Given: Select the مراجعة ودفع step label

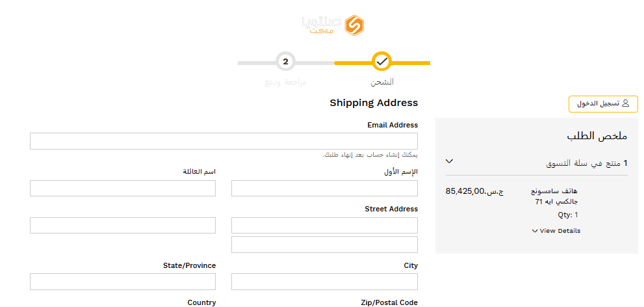Looking at the screenshot, I should click(286, 82).
